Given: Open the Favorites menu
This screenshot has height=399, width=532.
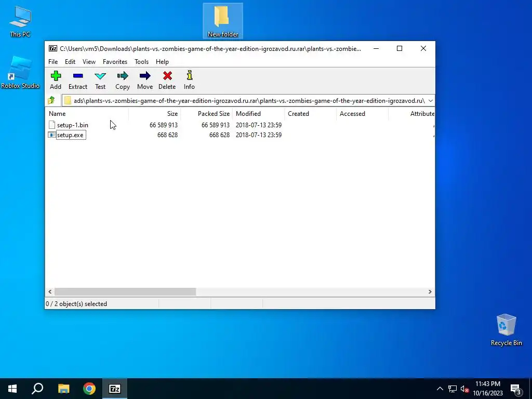Looking at the screenshot, I should coord(115,62).
